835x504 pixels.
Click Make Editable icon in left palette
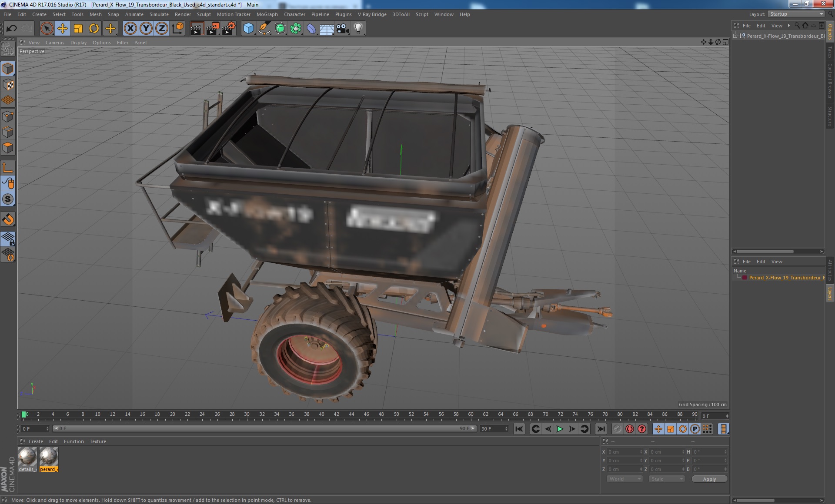[x=8, y=49]
